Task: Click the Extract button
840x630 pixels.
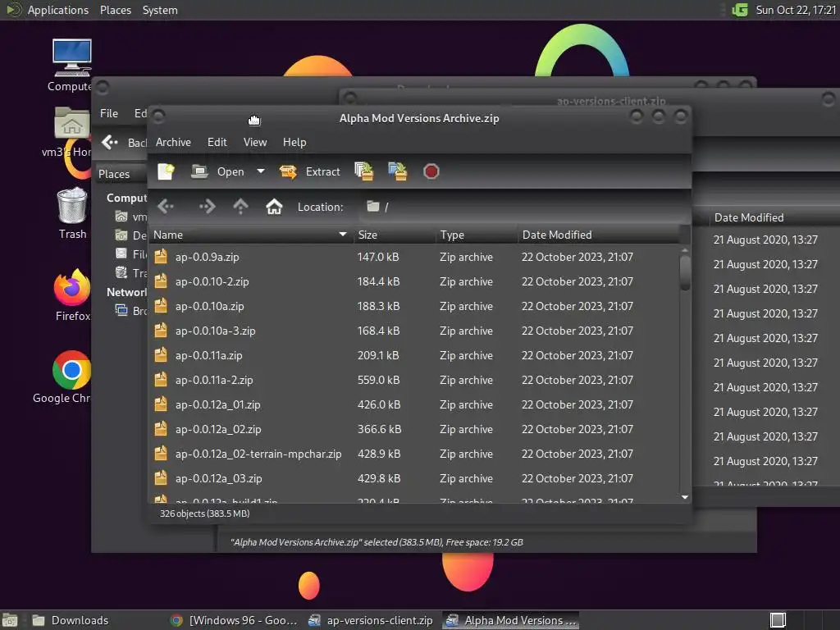Action: tap(309, 171)
